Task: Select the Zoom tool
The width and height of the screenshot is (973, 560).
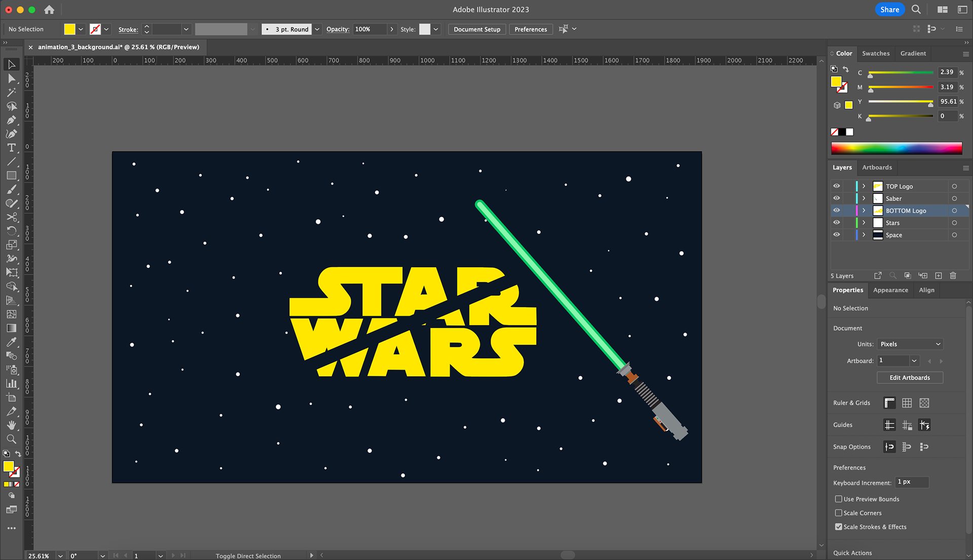Action: pos(11,439)
